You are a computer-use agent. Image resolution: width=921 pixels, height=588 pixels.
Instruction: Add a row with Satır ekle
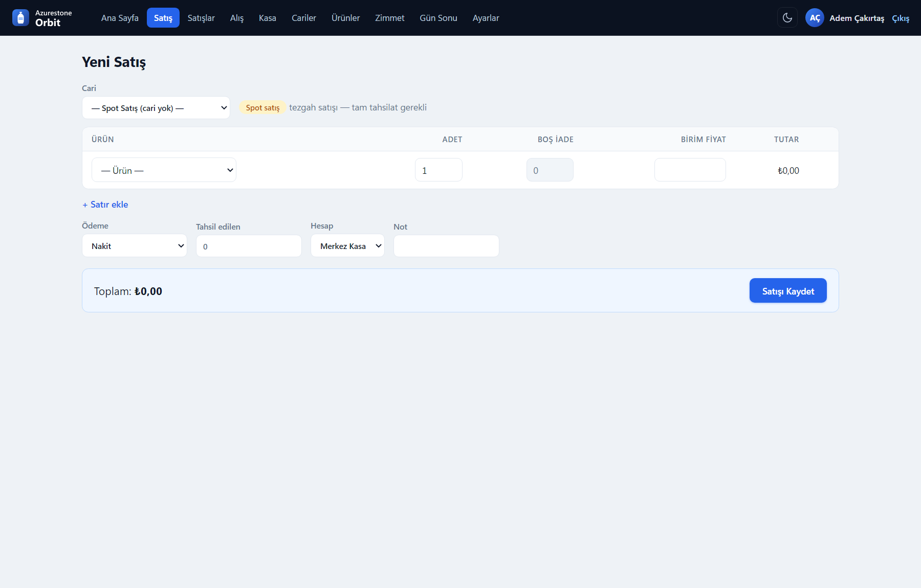(105, 205)
